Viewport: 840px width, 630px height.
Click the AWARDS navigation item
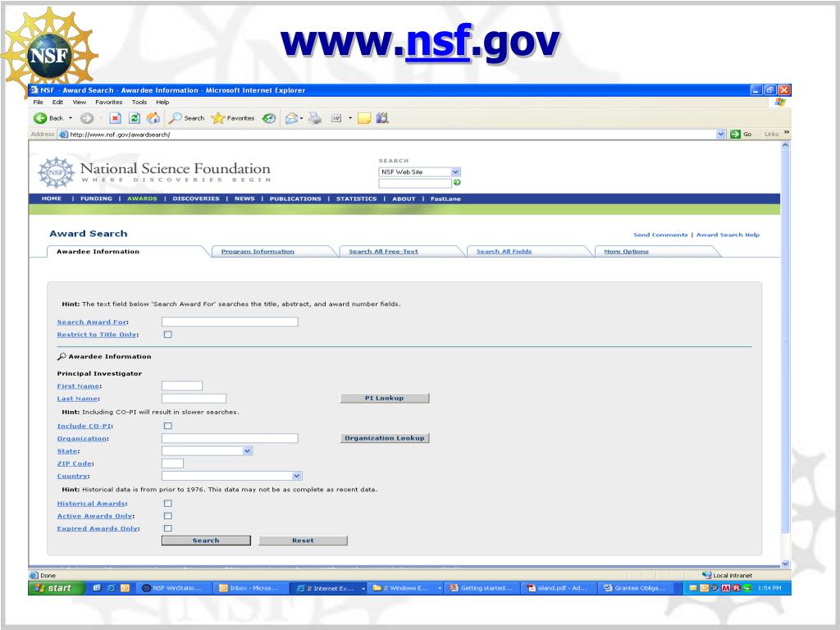tap(142, 199)
